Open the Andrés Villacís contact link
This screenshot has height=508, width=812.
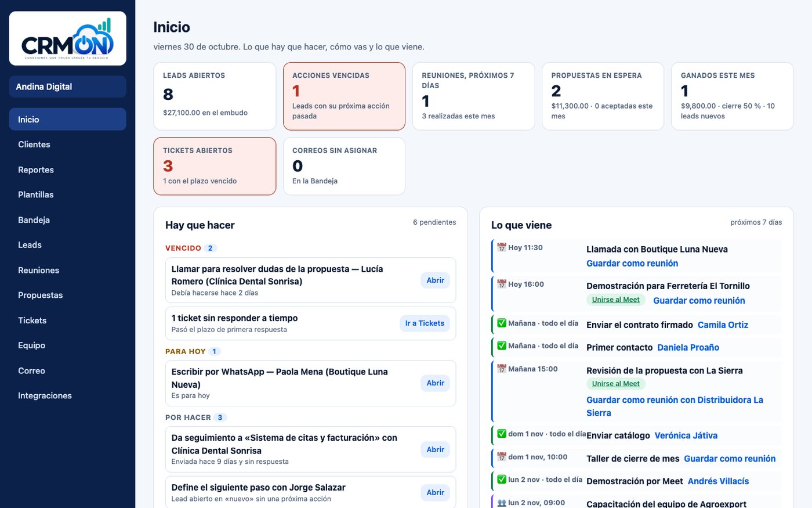(718, 481)
